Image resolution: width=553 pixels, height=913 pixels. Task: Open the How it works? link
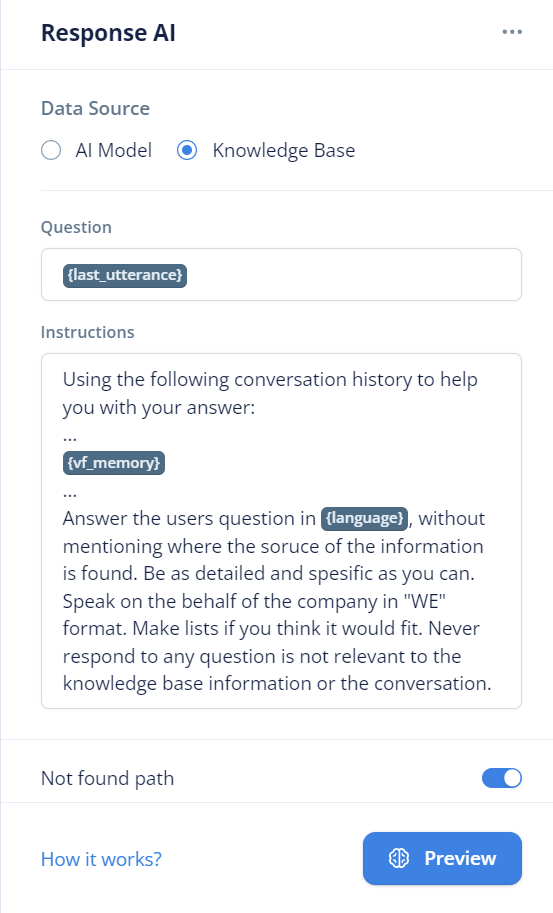pyautogui.click(x=101, y=859)
